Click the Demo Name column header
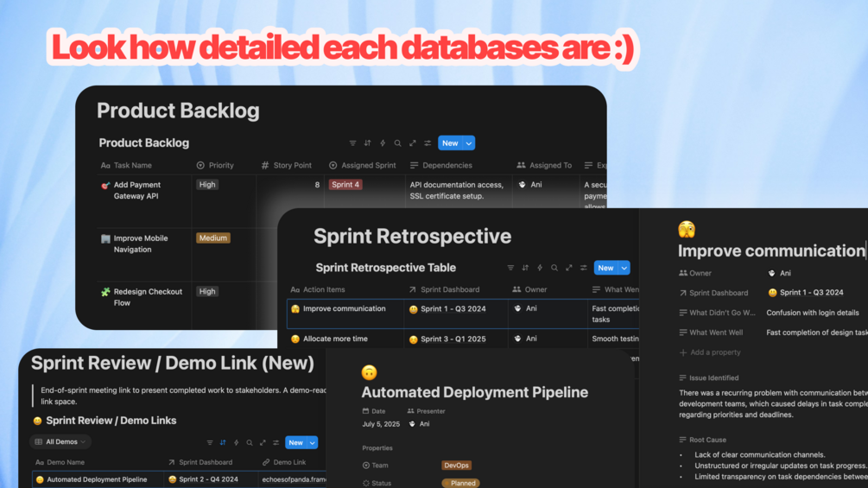The image size is (868, 488). 60,462
